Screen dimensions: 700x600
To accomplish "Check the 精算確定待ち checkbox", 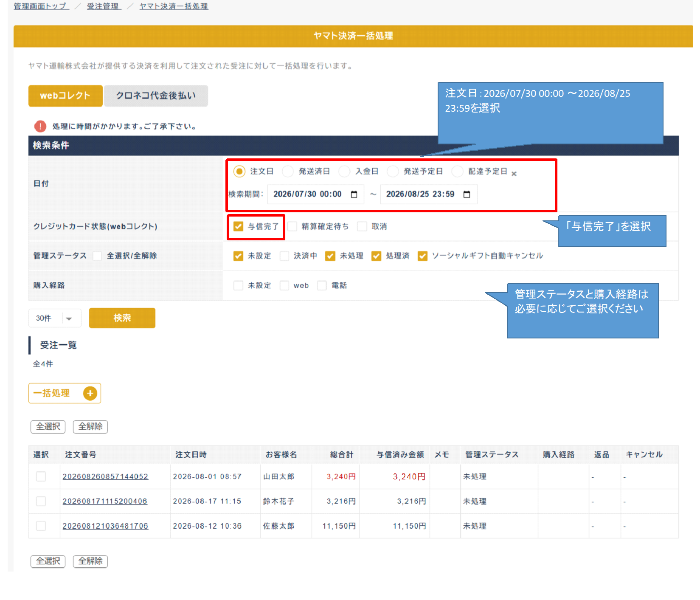I will (x=292, y=226).
